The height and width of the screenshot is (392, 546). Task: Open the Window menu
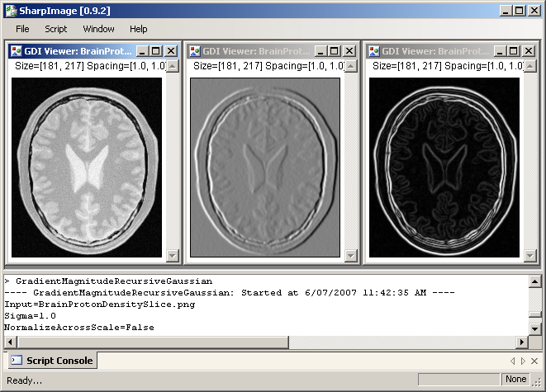pos(98,29)
